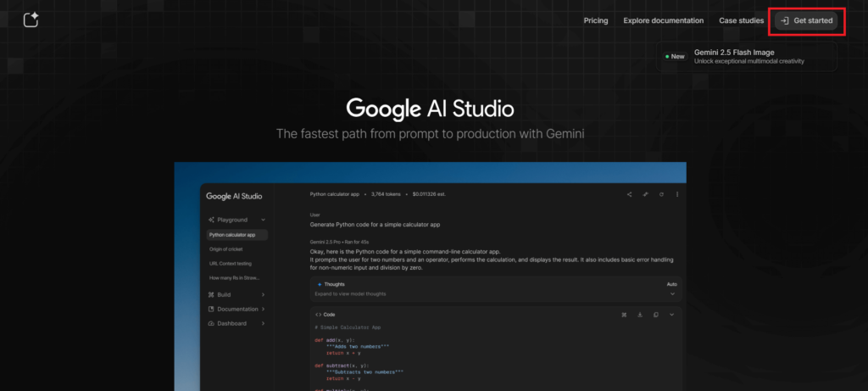Click the 'Python calculator app' title in header
This screenshot has height=391, width=868.
point(334,194)
